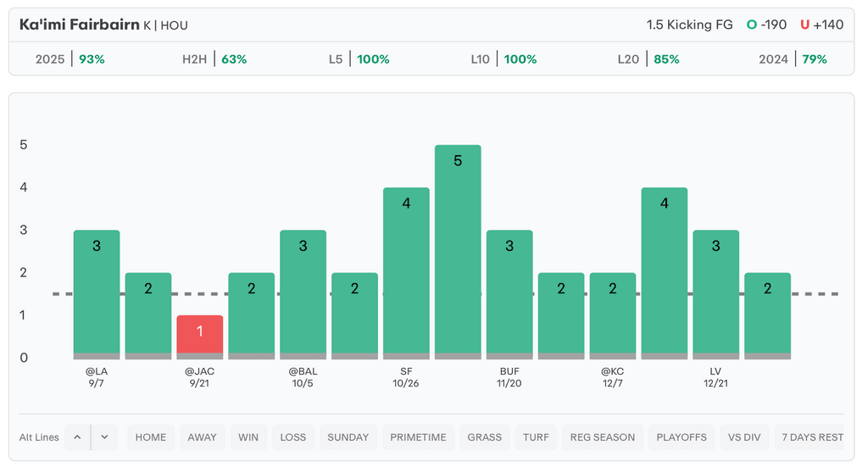The height and width of the screenshot is (473, 868).
Task: Select the L5 100% stat tab
Action: coord(359,59)
